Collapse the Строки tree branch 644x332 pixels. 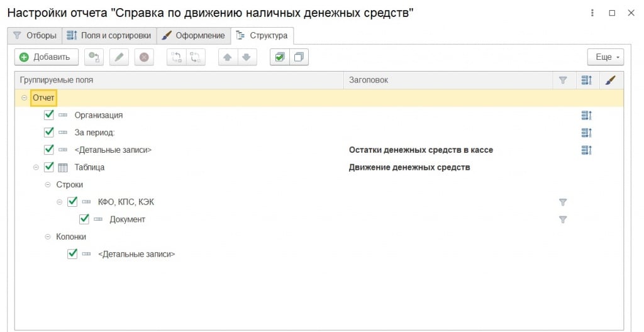coord(48,185)
